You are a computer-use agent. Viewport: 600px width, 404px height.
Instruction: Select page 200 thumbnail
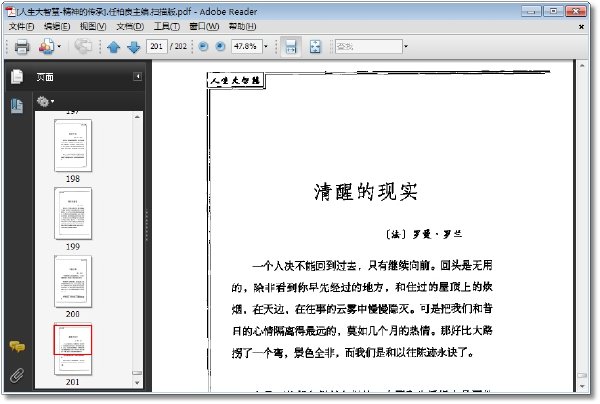pos(73,281)
